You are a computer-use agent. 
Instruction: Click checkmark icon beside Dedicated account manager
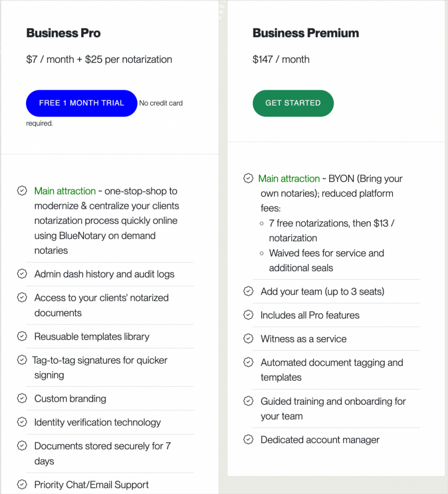click(249, 439)
